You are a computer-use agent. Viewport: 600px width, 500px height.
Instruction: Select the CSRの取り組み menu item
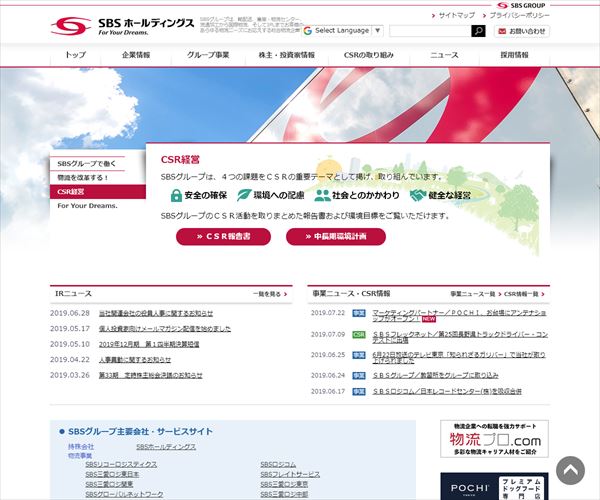368,55
